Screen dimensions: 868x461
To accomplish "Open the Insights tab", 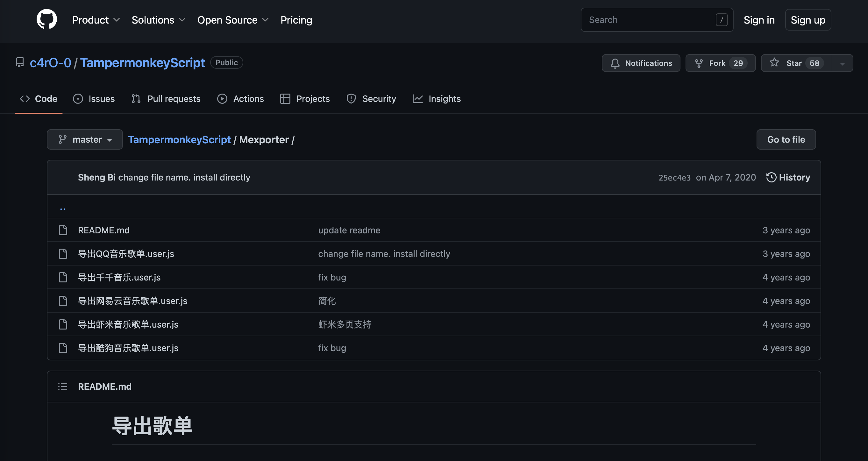I will click(x=437, y=99).
